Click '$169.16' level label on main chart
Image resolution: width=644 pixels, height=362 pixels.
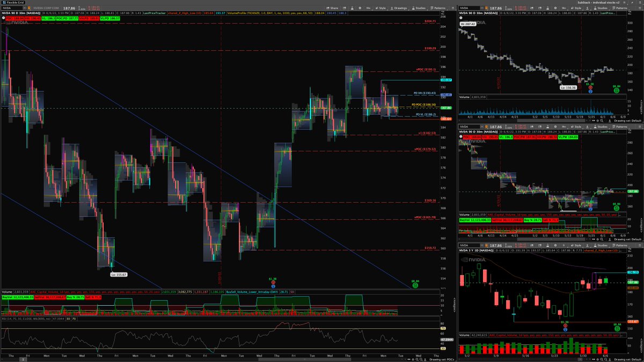(x=430, y=200)
